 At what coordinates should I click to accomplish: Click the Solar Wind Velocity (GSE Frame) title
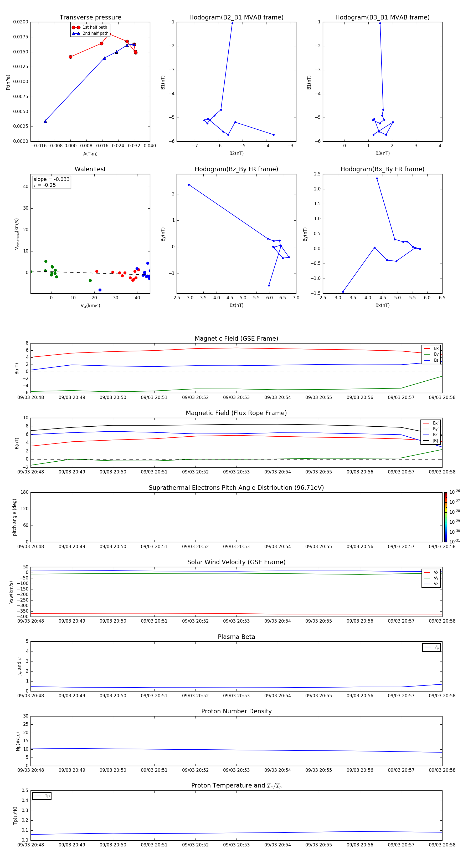click(x=236, y=562)
